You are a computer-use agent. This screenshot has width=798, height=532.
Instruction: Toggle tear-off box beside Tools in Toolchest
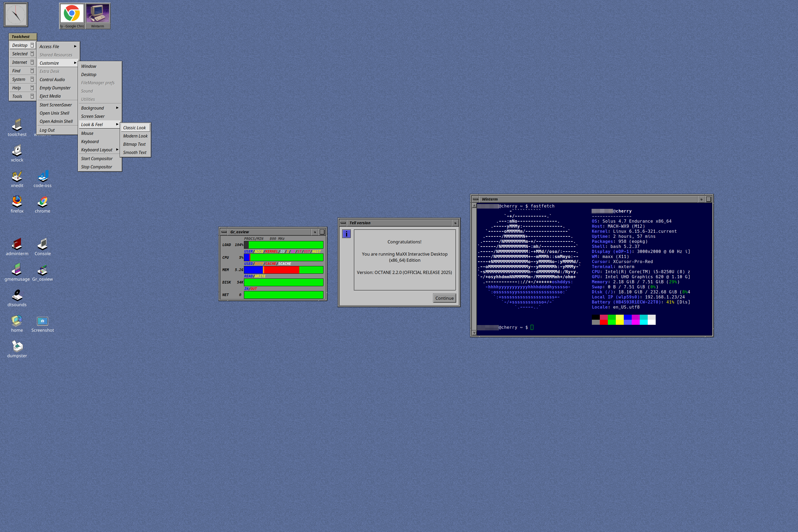coord(32,96)
